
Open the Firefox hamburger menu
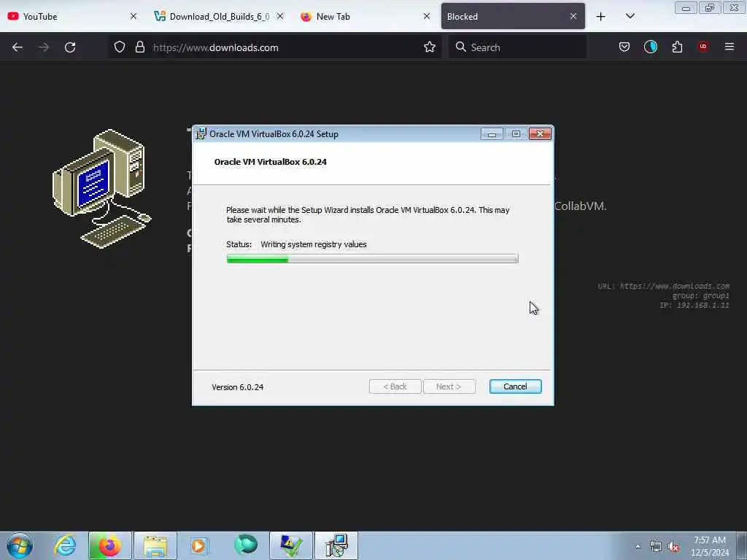pos(729,47)
